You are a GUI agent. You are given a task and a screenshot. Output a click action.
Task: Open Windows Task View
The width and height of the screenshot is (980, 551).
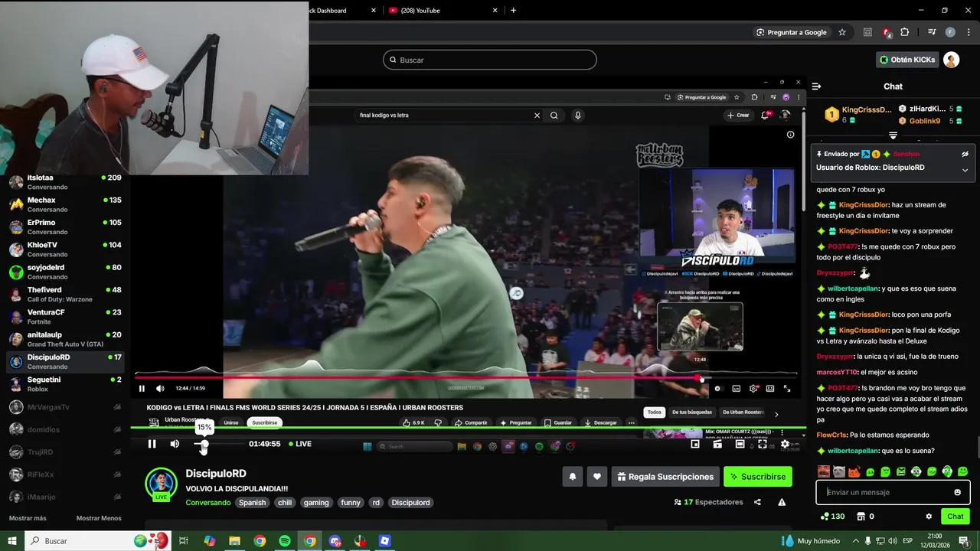[x=184, y=541]
